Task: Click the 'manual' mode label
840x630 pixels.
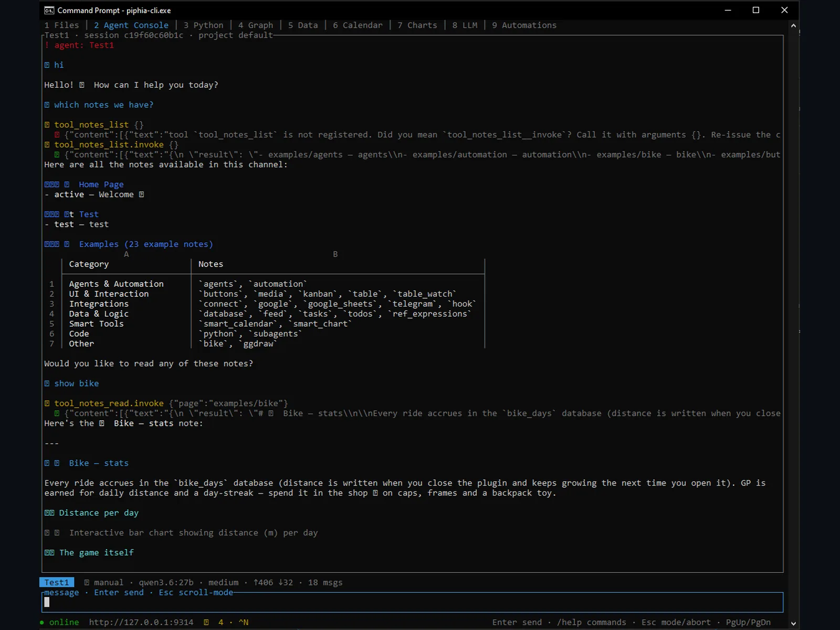Action: (x=109, y=582)
